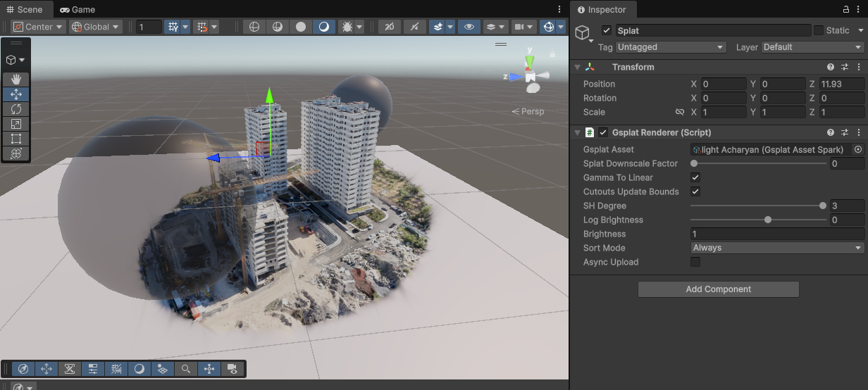Open the Scene view three-dot options menu
Viewport: 868px width, 390px height.
coord(559,9)
